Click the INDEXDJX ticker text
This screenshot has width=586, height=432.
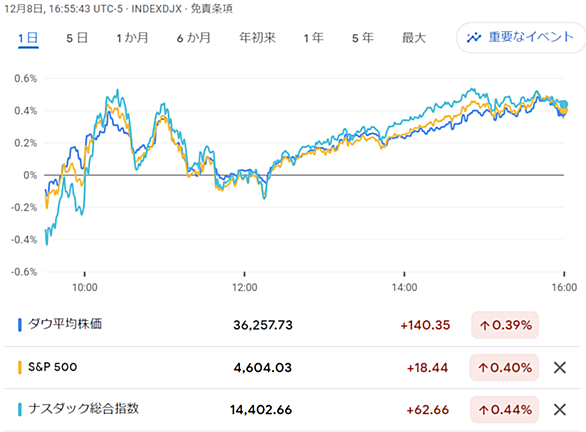[157, 9]
